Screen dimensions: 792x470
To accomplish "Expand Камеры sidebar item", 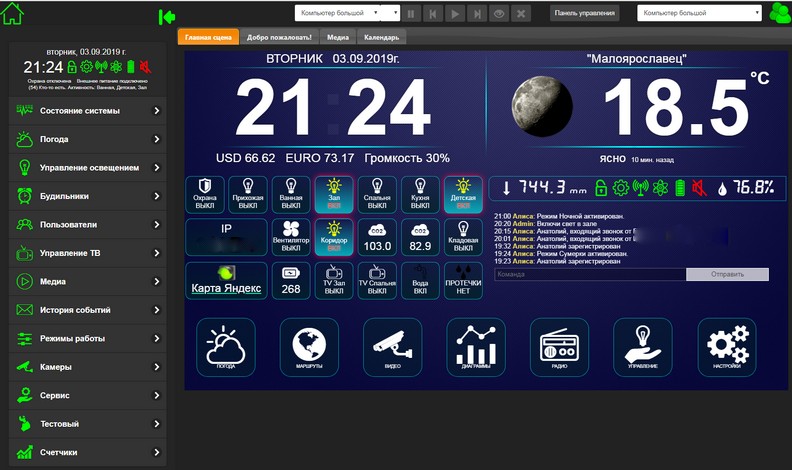I will pyautogui.click(x=87, y=367).
